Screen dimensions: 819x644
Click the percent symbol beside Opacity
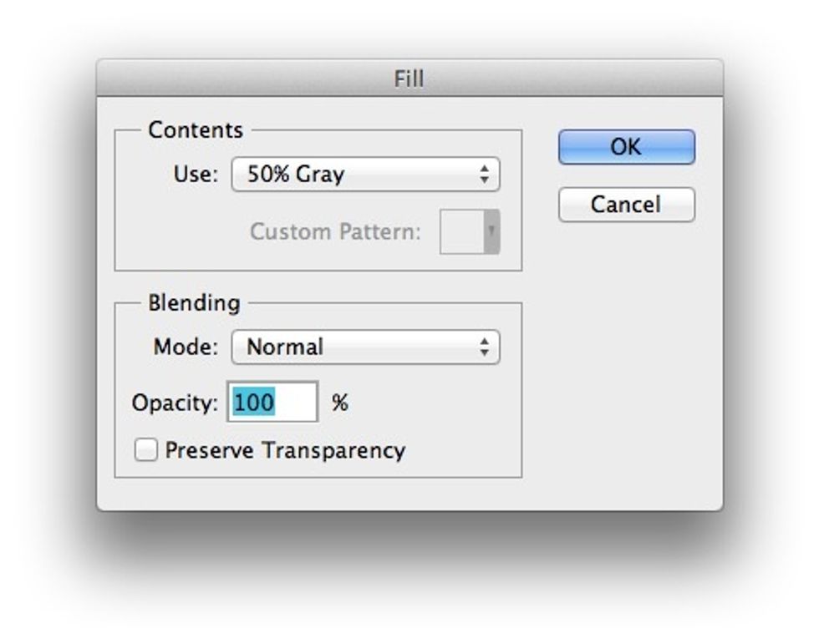[x=340, y=402]
